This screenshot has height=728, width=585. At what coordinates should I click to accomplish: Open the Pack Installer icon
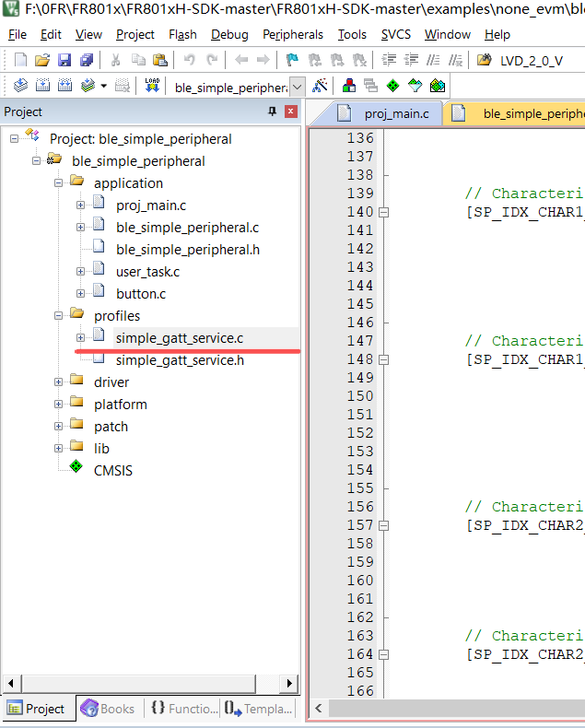(x=438, y=86)
